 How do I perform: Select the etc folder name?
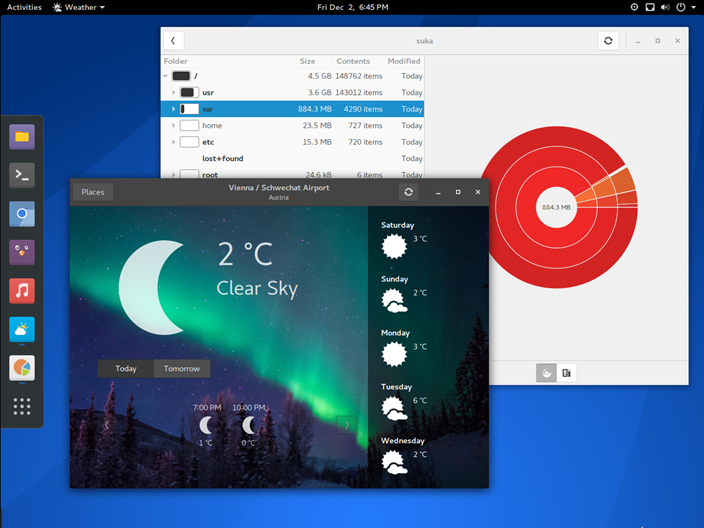(208, 142)
